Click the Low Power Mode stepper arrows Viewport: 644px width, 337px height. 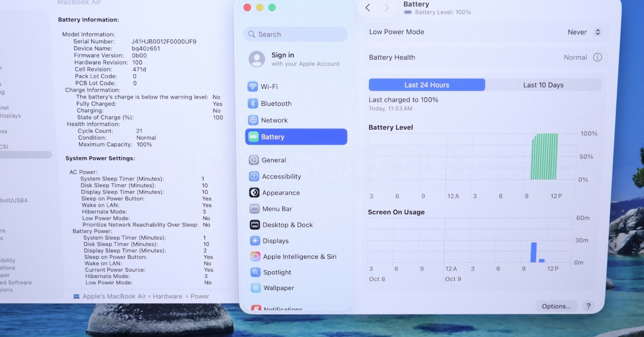click(x=598, y=32)
